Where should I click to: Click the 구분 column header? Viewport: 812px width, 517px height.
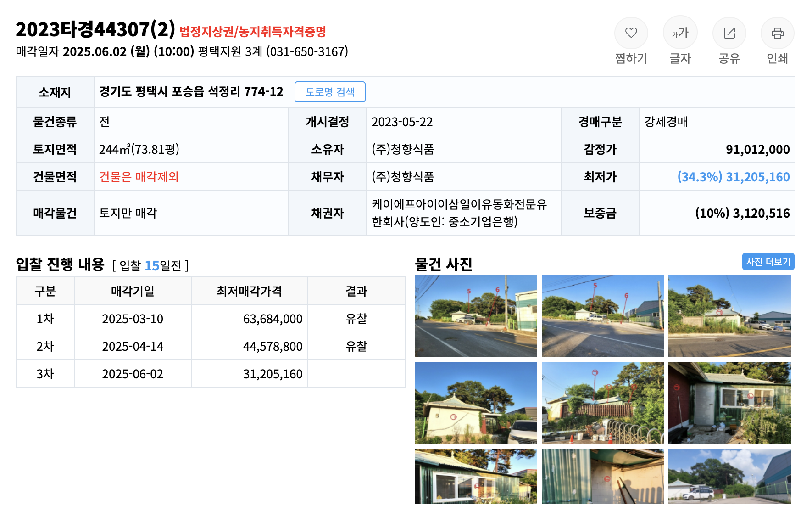(x=45, y=291)
